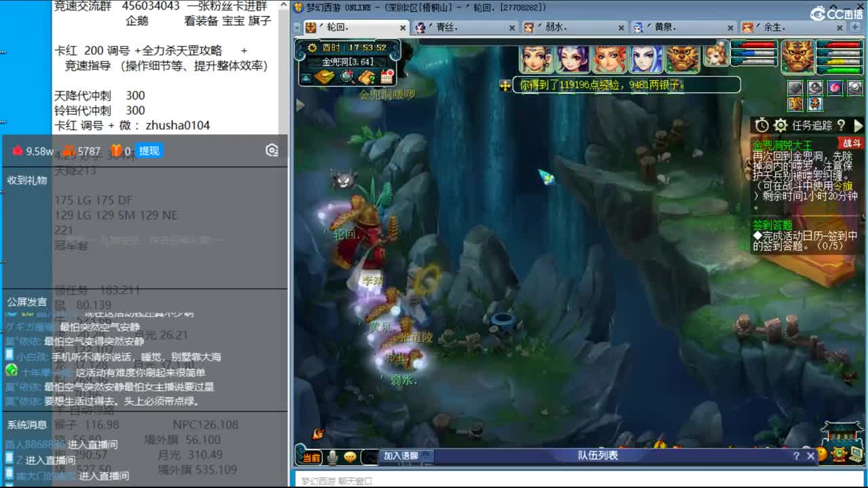Open the golden book icon under minimap
868x488 pixels.
pos(325,77)
